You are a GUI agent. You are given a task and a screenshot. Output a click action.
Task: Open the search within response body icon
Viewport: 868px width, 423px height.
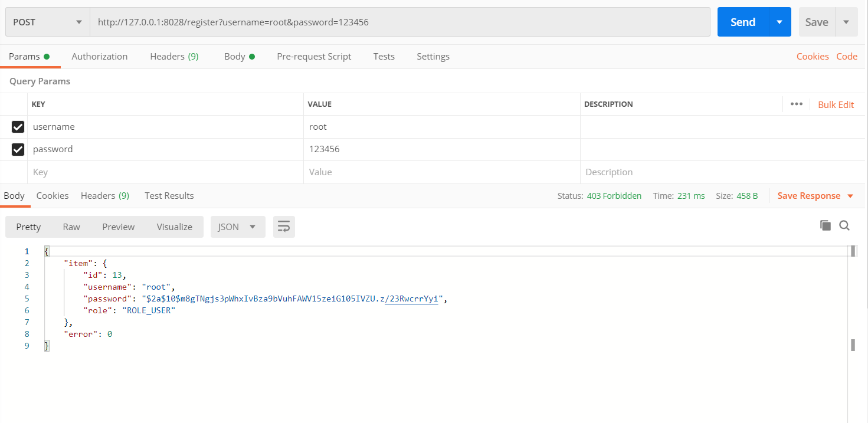tap(844, 225)
